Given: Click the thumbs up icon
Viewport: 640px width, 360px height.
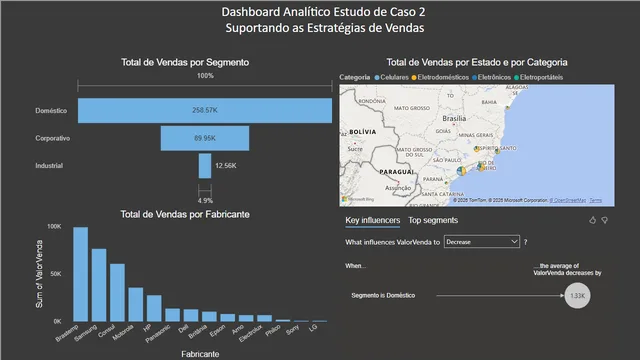Looking at the screenshot, I should pos(593,220).
